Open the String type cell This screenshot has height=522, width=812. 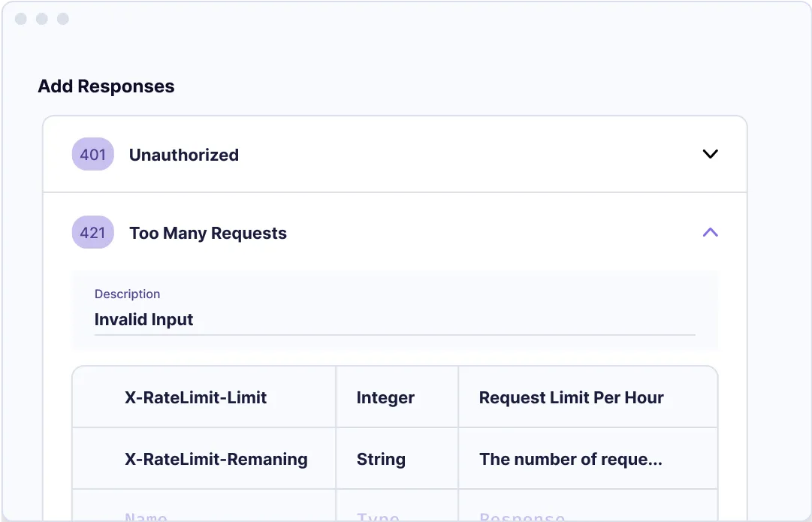click(x=381, y=459)
